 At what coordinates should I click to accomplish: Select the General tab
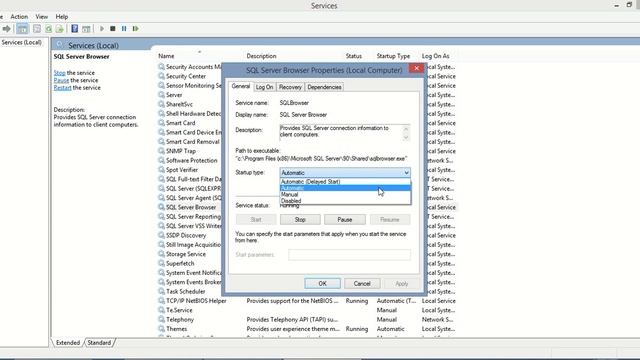point(241,86)
